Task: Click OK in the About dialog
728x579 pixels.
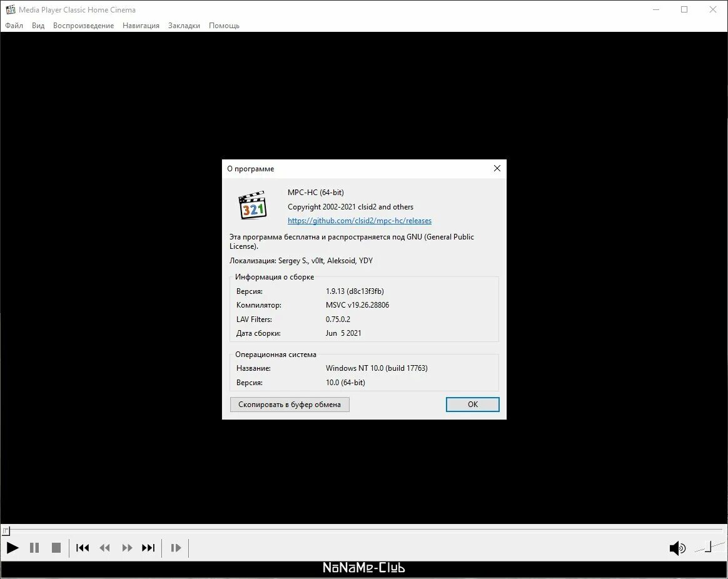Action: [x=473, y=405]
